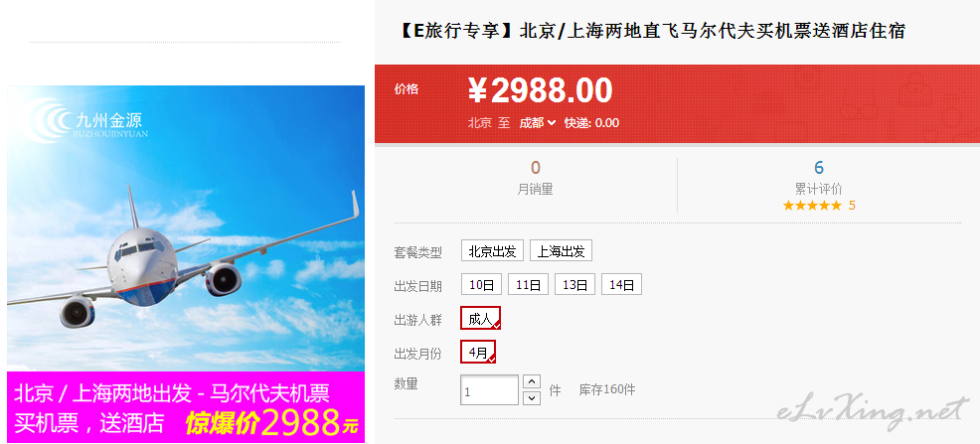Click the 九州金源 logo on the image

tap(88, 120)
